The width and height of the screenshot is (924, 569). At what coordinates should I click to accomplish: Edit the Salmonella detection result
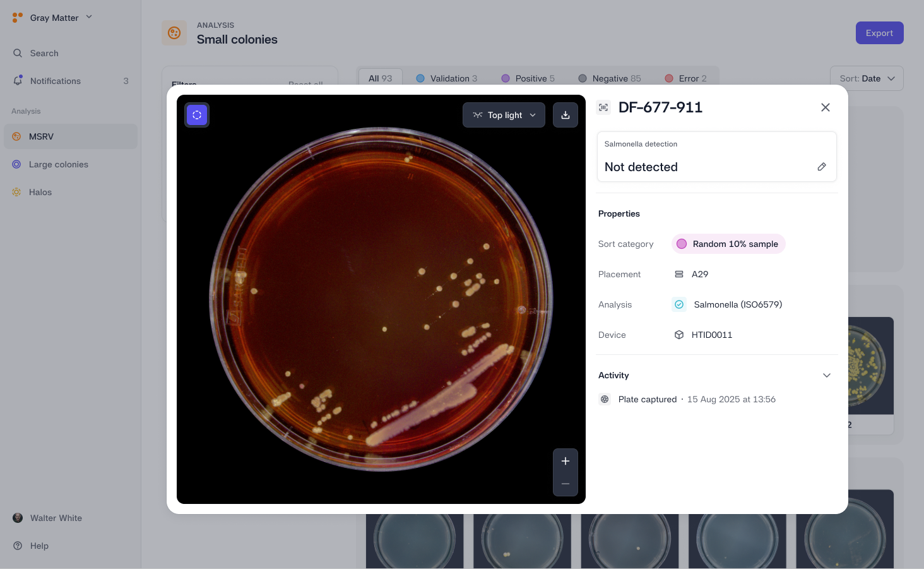tap(822, 167)
